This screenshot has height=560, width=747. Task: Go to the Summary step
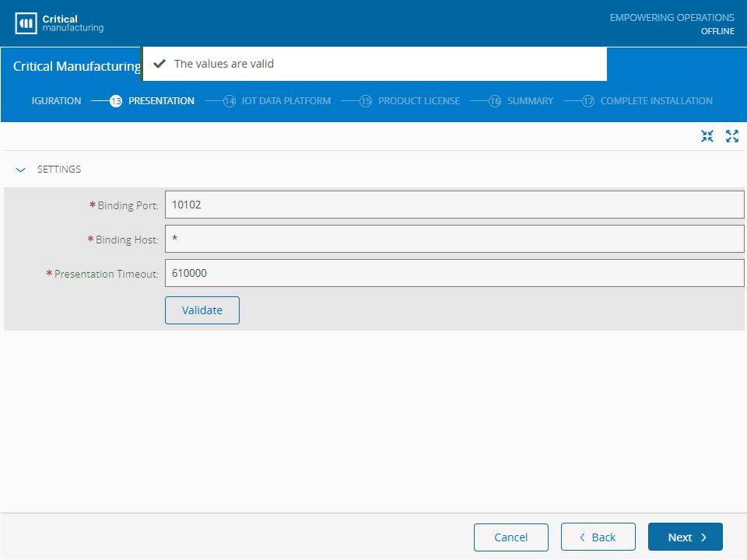[530, 101]
